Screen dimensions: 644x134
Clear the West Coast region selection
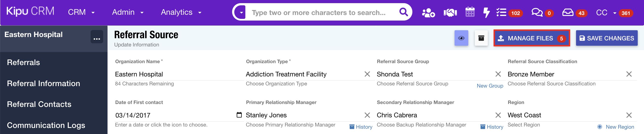pyautogui.click(x=629, y=115)
